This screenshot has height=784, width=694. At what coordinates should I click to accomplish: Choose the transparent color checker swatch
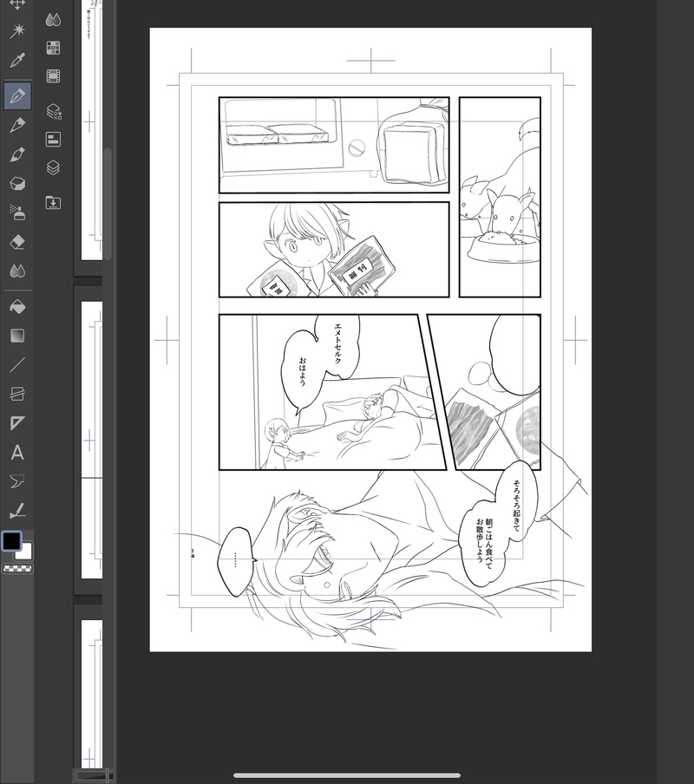coord(17,569)
